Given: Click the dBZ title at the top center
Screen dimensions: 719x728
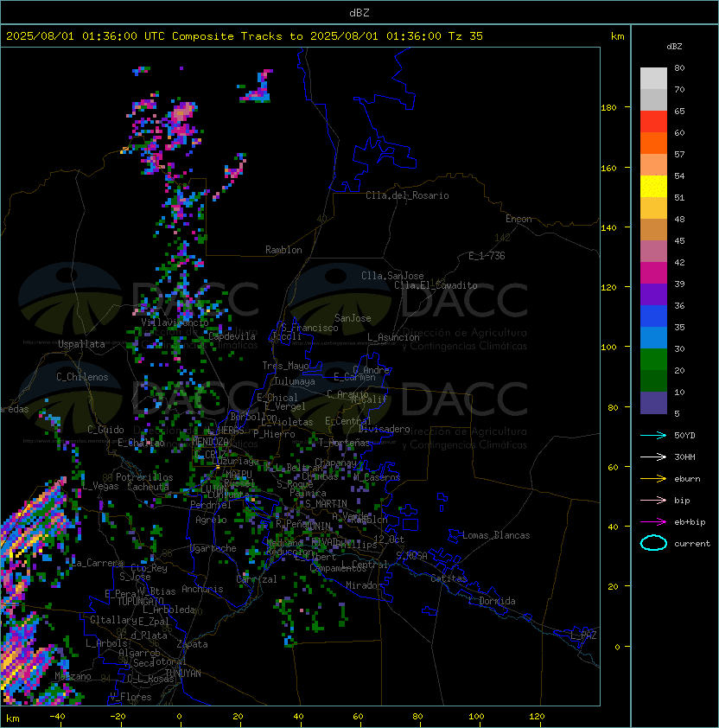Looking at the screenshot, I should [x=359, y=12].
